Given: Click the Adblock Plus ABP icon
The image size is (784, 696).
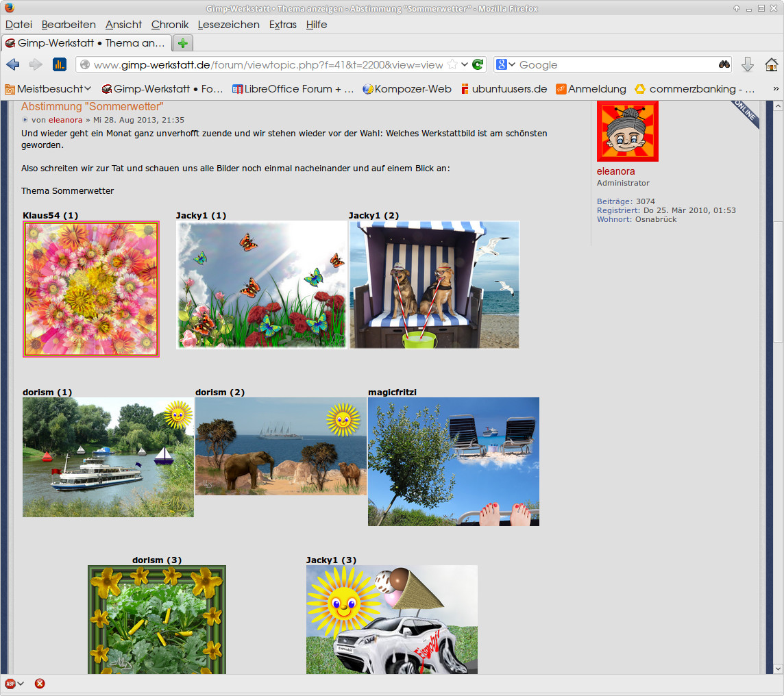Looking at the screenshot, I should tap(10, 683).
